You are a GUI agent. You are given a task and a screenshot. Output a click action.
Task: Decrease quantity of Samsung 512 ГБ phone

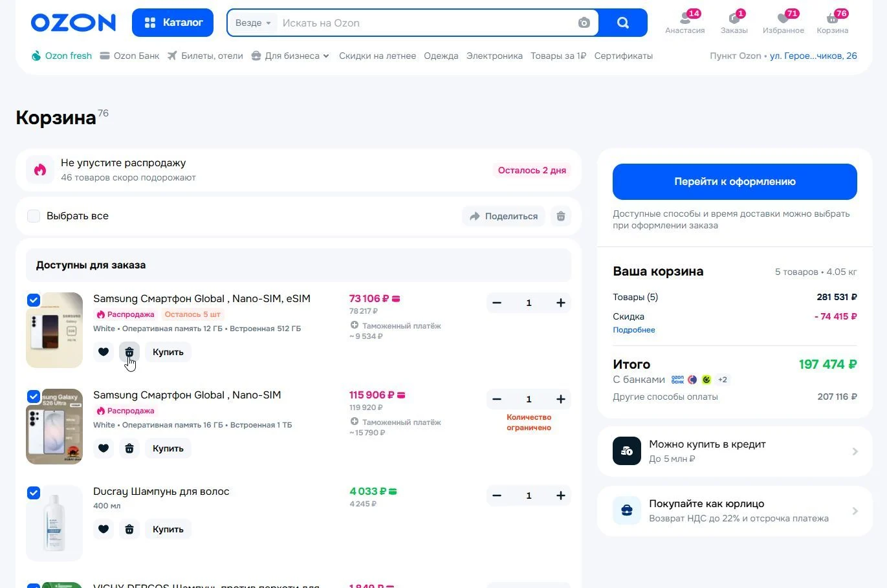(497, 303)
